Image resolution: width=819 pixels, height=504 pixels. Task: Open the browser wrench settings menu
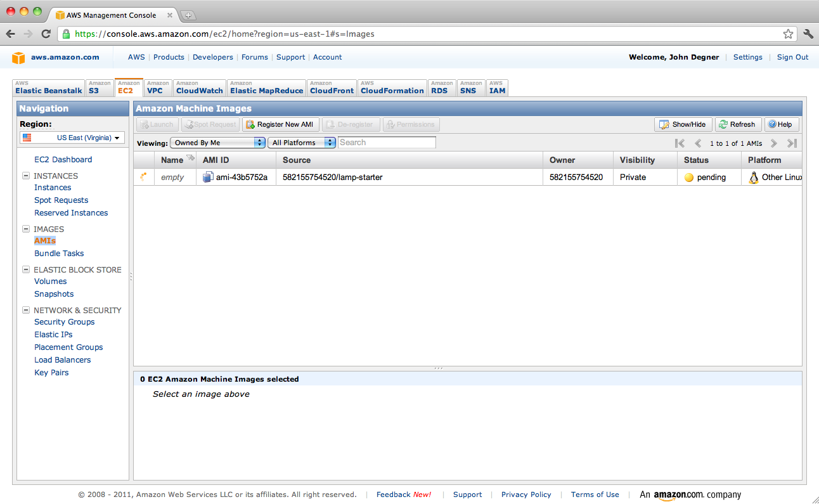pyautogui.click(x=808, y=34)
